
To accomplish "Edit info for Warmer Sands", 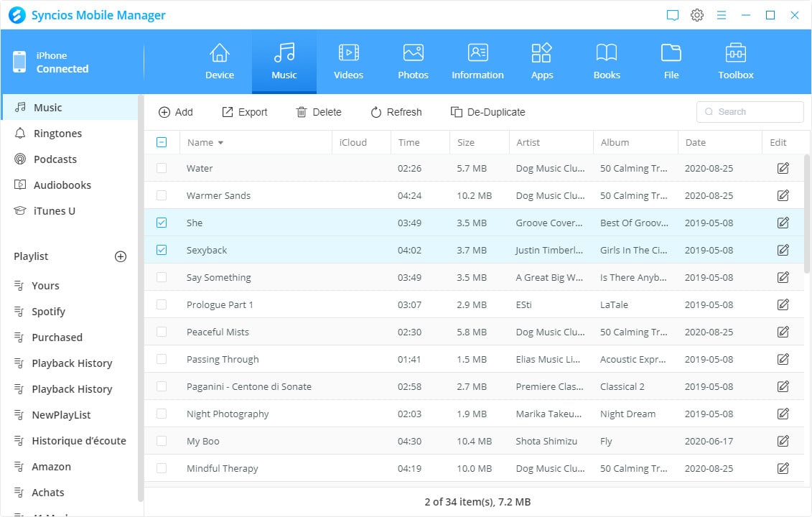I will pyautogui.click(x=783, y=195).
